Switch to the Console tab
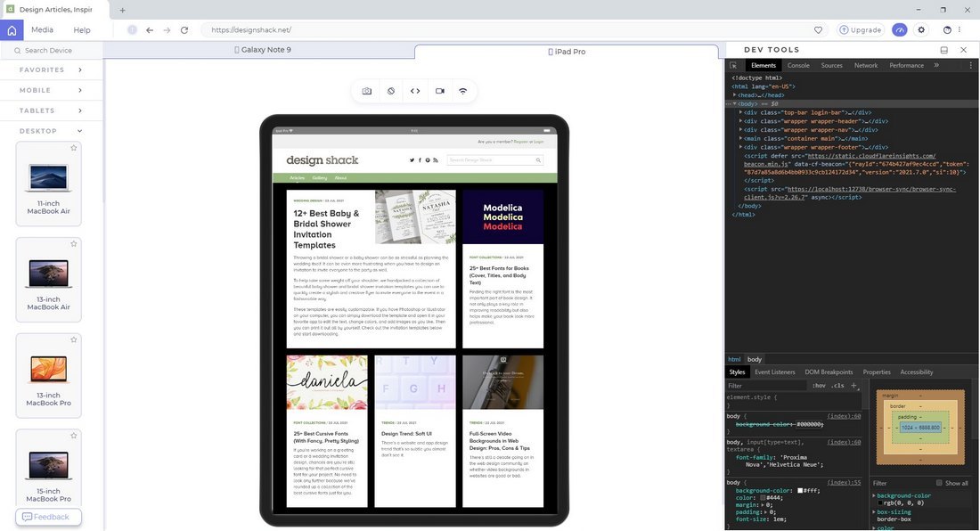Image resolution: width=980 pixels, height=531 pixels. (x=798, y=66)
